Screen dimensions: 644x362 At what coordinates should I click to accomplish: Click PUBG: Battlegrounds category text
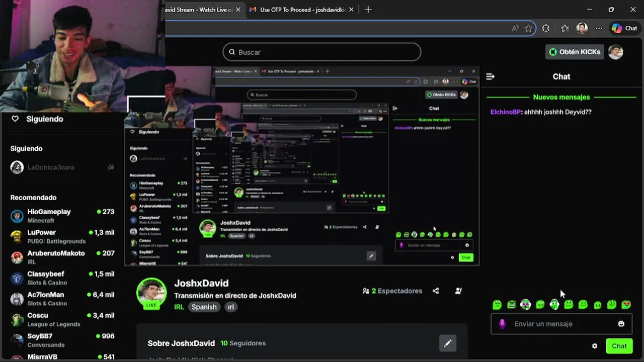[x=56, y=241]
